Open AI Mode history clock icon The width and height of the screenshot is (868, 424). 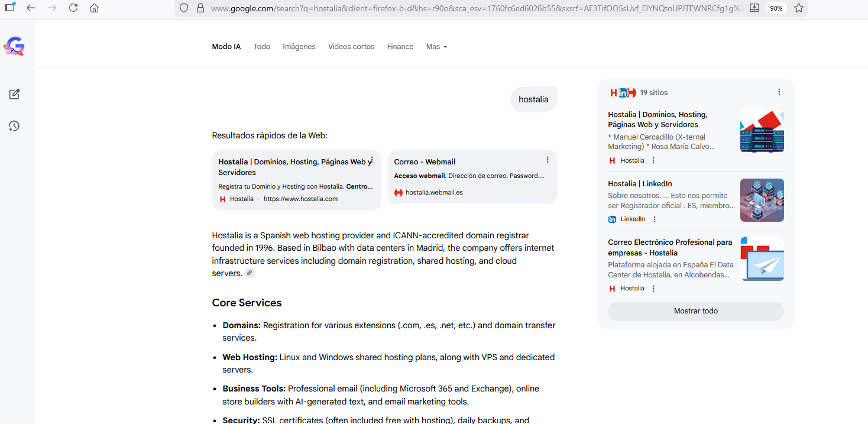point(14,126)
